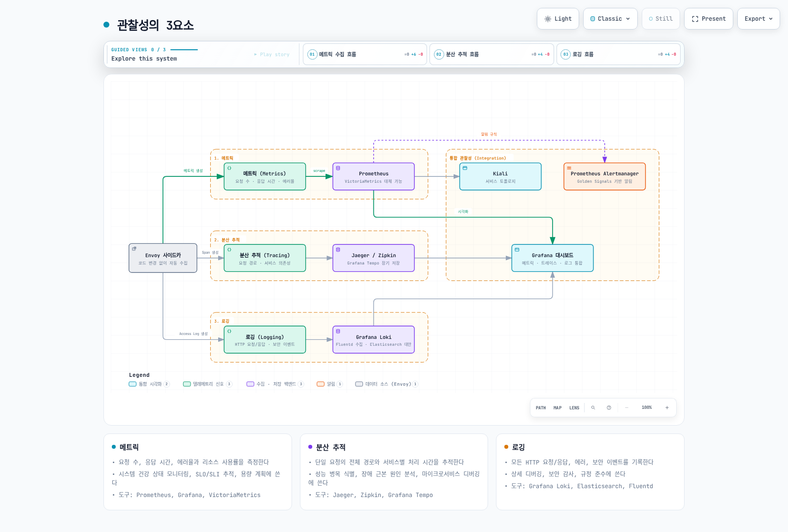Click the Grafana 대시보드 window icon
This screenshot has height=532, width=788.
517,250
